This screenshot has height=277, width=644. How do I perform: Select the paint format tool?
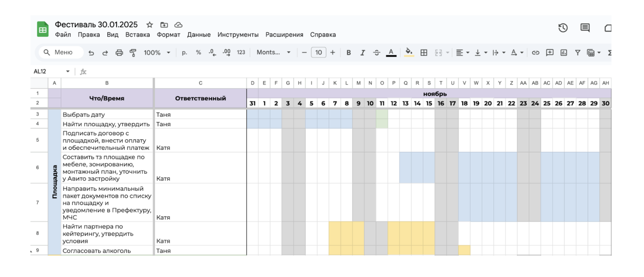coord(133,52)
